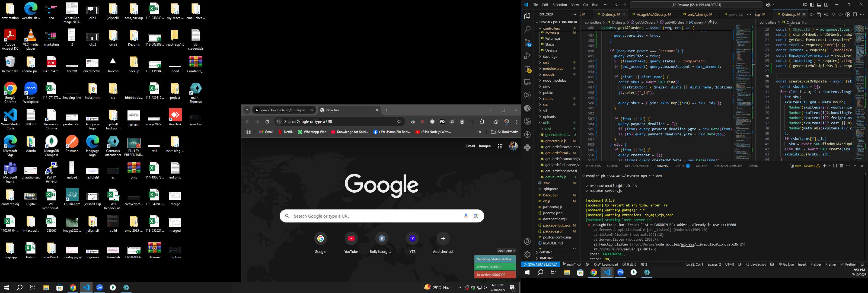The height and width of the screenshot is (293, 868).
Task: Open the File menu in VS Code
Action: pyautogui.click(x=535, y=5)
